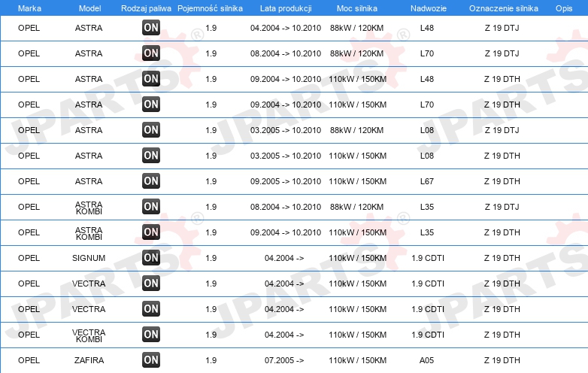Click the '04.2004 -> 10.2010' production date cell

tap(286, 28)
